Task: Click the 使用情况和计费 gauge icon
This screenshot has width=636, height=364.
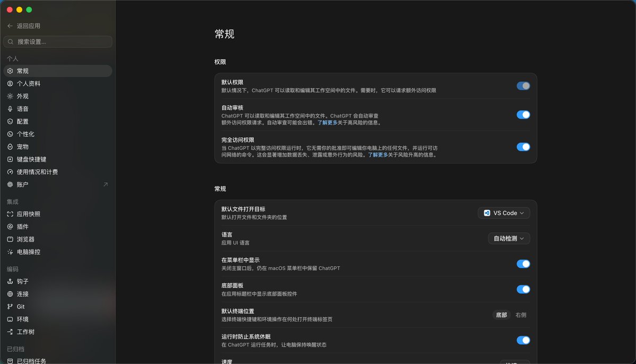Action: tap(10, 172)
